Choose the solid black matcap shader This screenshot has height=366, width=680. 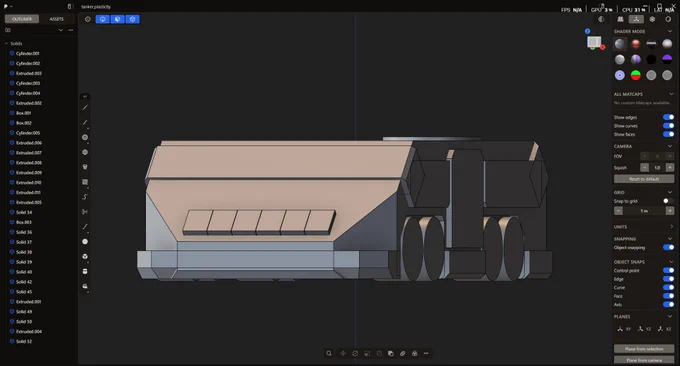tap(651, 59)
